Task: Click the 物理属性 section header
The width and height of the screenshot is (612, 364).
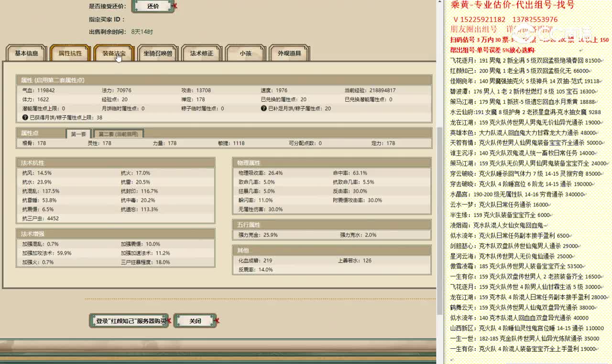Action: coord(331,163)
